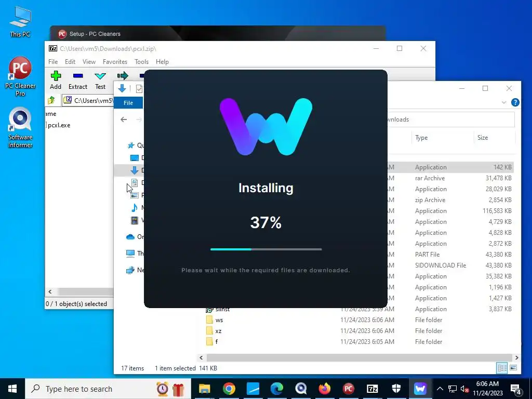This screenshot has height=399, width=532.
Task: Open Google Chrome from the taskbar
Action: [229, 389]
